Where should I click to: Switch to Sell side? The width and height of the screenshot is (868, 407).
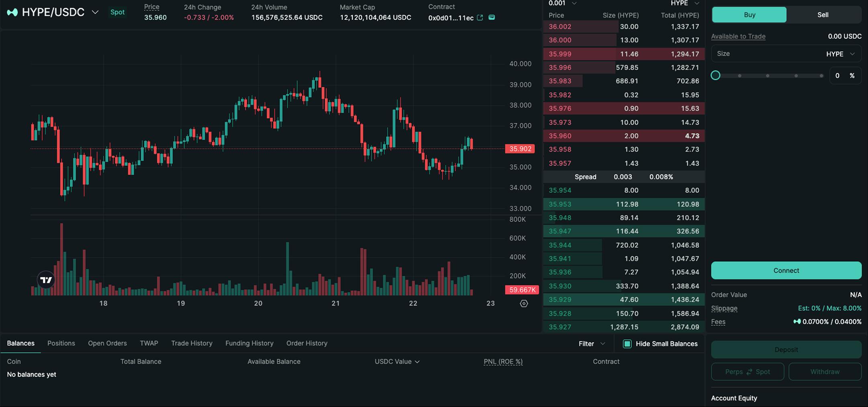(823, 15)
